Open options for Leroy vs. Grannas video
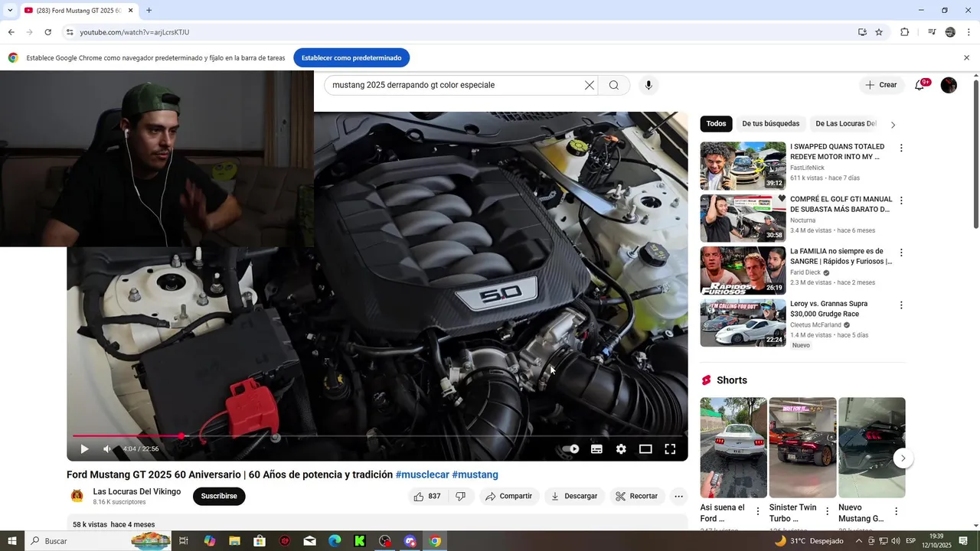Image resolution: width=980 pixels, height=551 pixels. [x=901, y=305]
